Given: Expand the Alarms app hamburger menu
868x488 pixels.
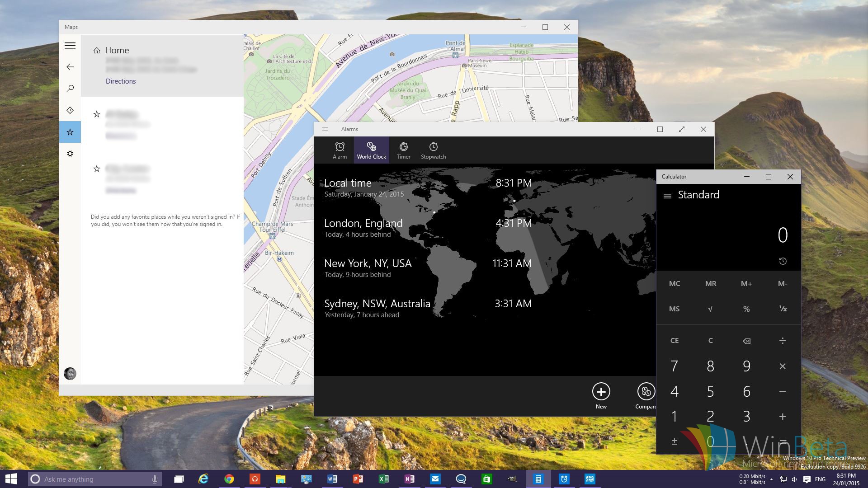Looking at the screenshot, I should pos(325,129).
